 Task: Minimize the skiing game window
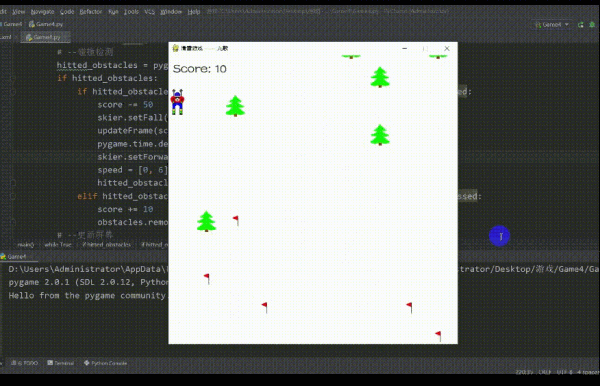point(404,49)
